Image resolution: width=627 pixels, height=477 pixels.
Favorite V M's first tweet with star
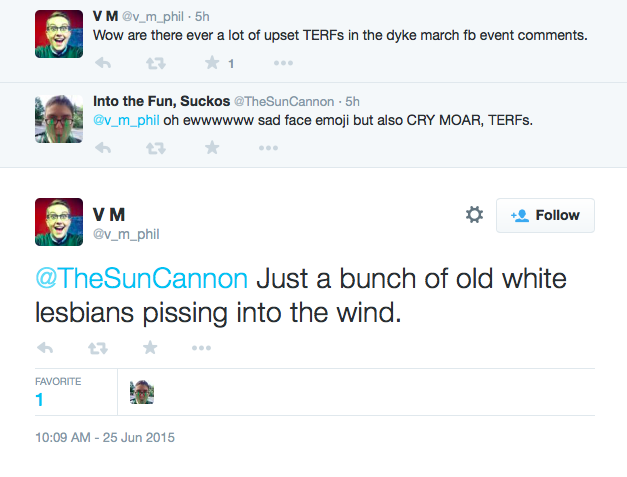point(212,63)
